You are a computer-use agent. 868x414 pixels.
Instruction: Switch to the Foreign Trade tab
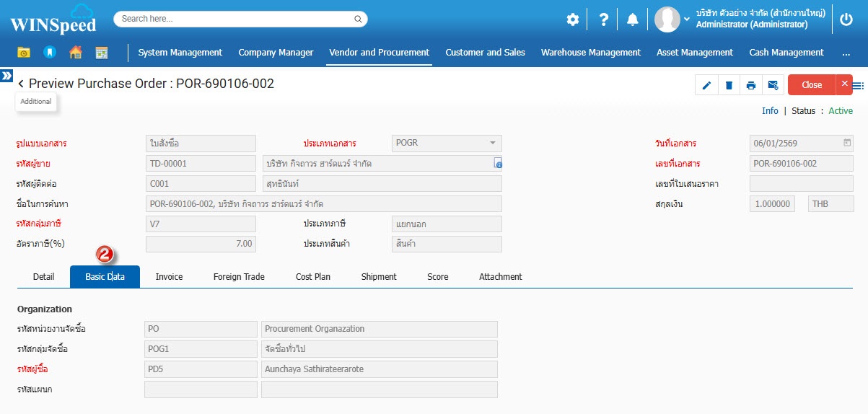[239, 277]
